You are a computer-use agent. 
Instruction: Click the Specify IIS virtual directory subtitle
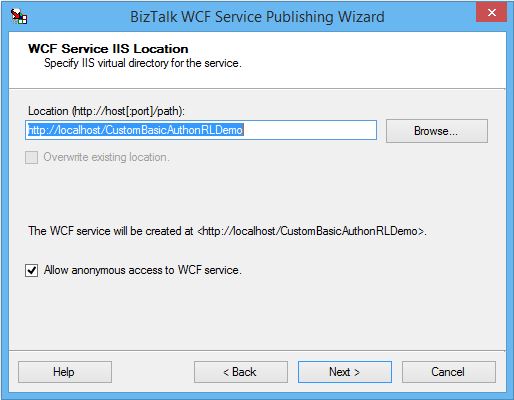[x=143, y=63]
